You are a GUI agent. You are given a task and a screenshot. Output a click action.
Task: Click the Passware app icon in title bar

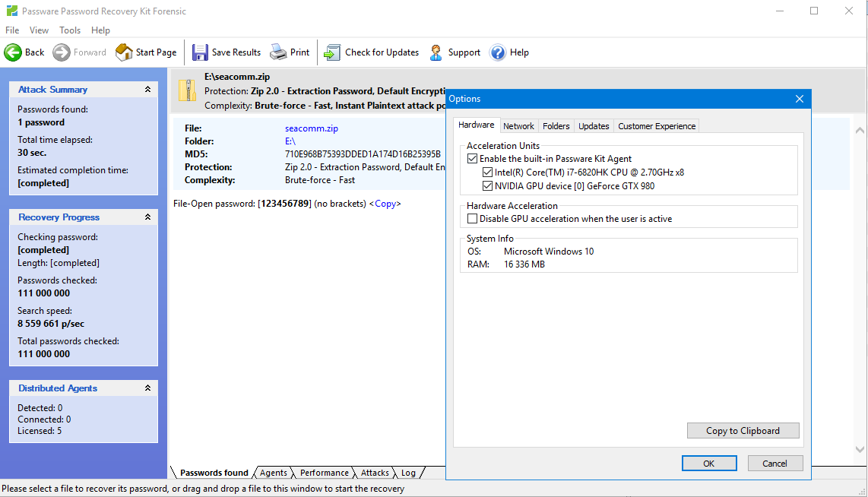pos(11,11)
